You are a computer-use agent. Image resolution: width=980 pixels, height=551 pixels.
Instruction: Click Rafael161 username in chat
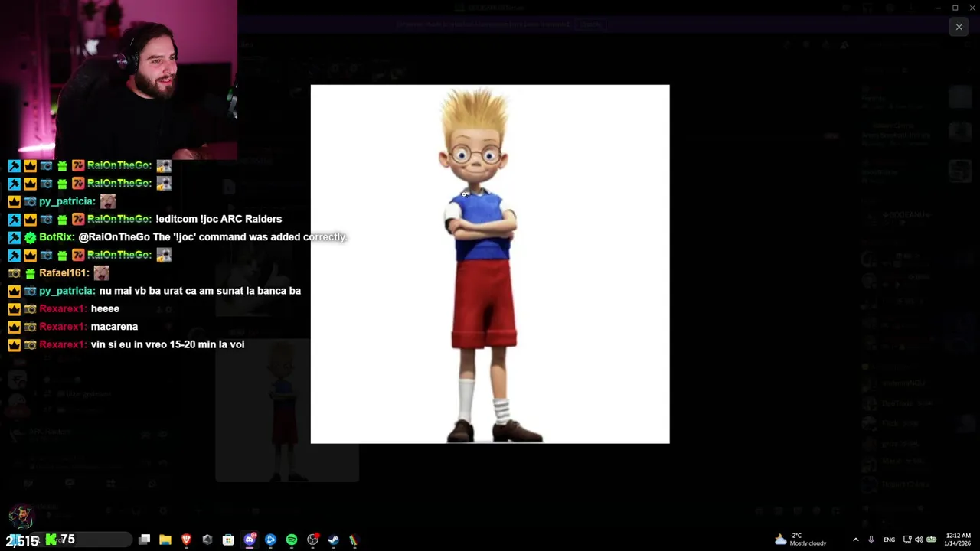point(64,272)
